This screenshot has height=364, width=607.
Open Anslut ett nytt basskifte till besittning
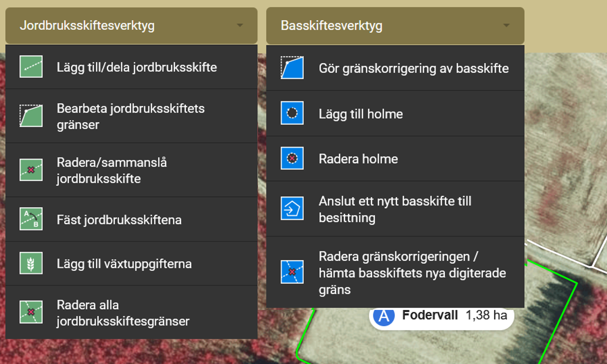[x=395, y=209]
